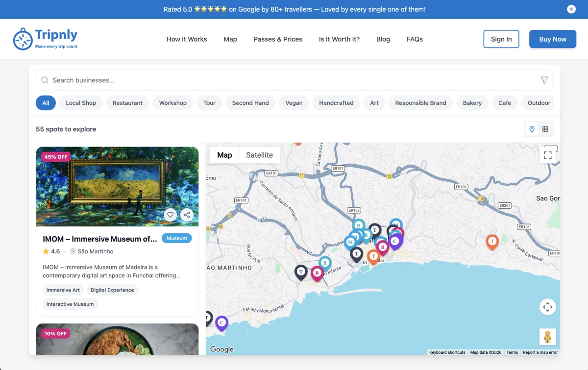Open IMOM – Immersive Museum title

[x=100, y=239]
